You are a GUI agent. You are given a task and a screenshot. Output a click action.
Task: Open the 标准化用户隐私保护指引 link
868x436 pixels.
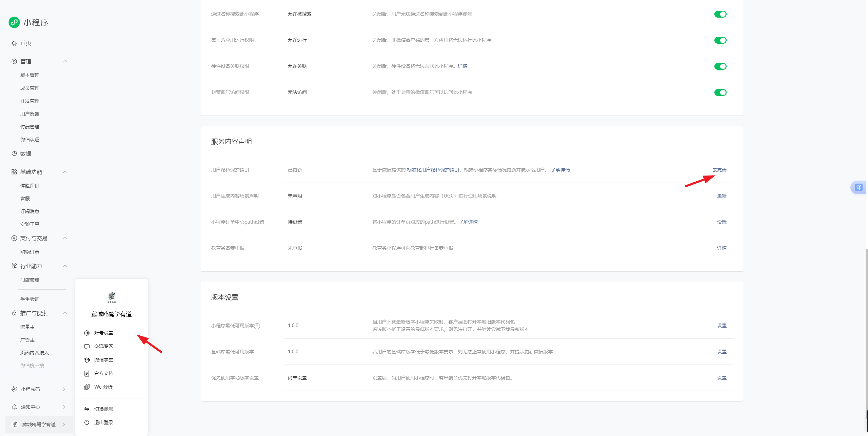(x=433, y=170)
